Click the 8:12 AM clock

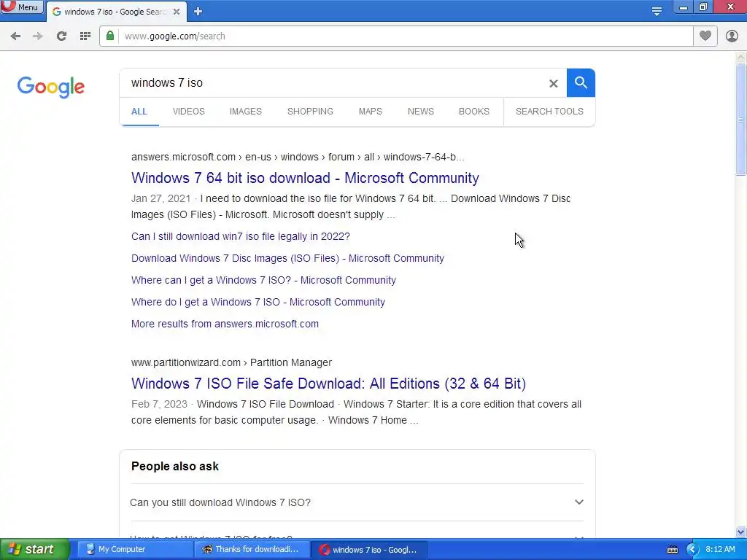point(720,550)
